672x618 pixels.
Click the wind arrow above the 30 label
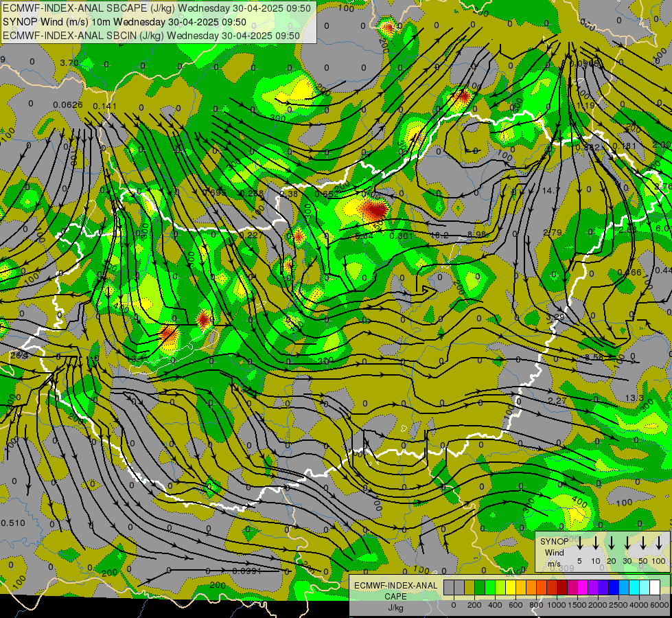point(627,543)
